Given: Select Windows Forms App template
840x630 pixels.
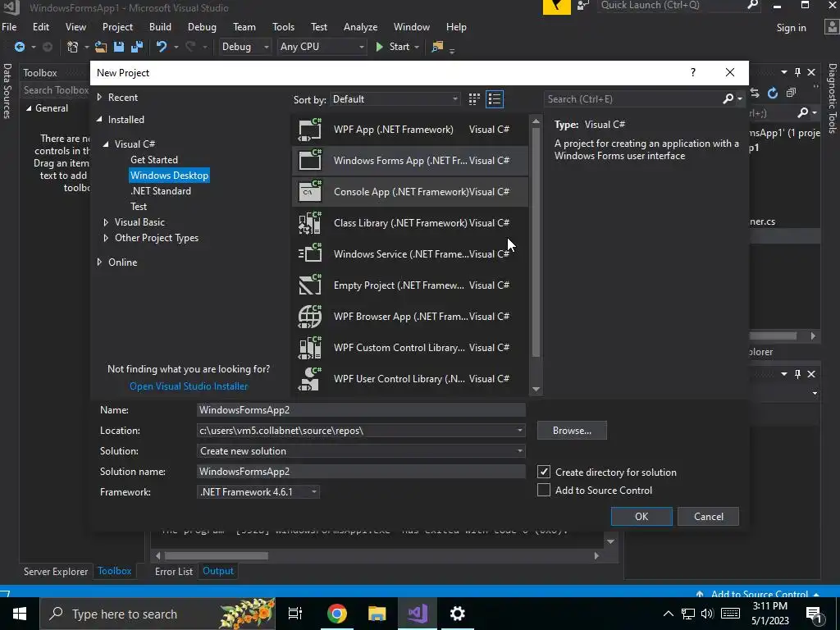Looking at the screenshot, I should coord(410,161).
